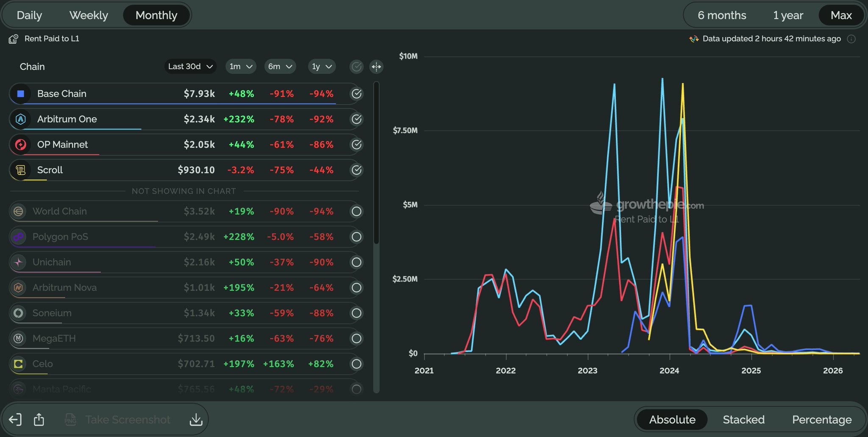Click the chain list vertical scrollbar

pyautogui.click(x=376, y=163)
